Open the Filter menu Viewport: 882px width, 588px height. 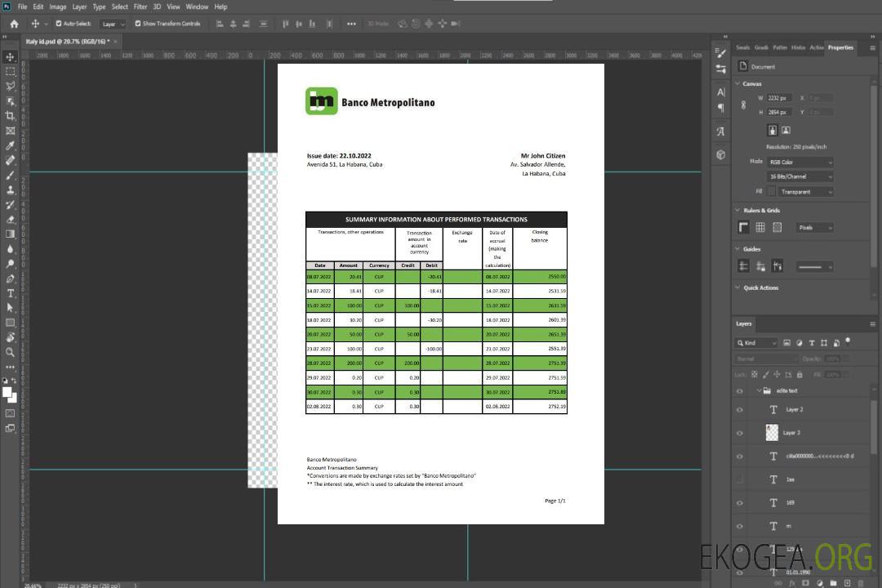(x=140, y=7)
